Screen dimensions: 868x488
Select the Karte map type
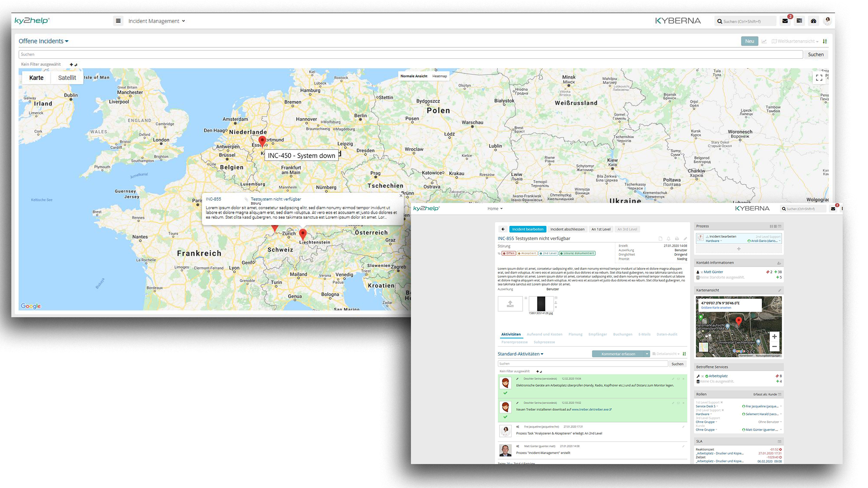(36, 78)
